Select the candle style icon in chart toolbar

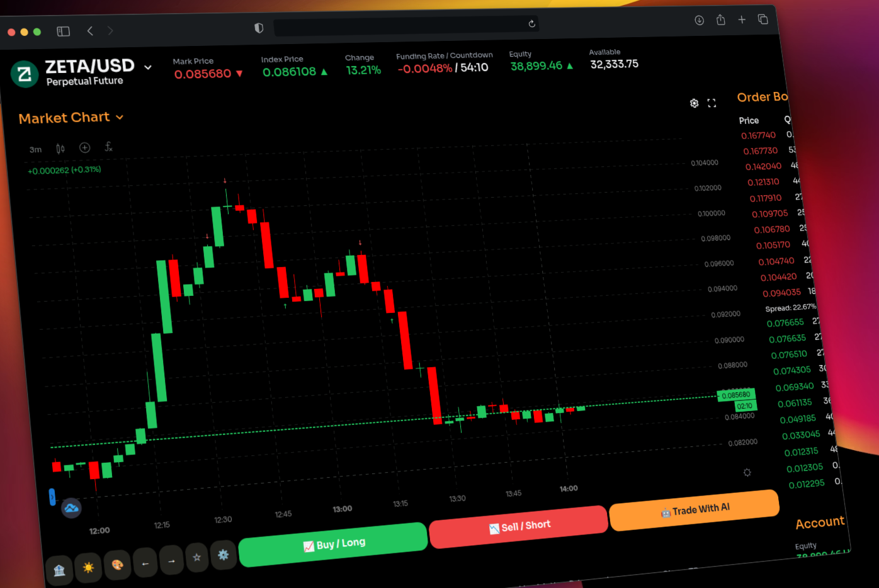(x=60, y=148)
